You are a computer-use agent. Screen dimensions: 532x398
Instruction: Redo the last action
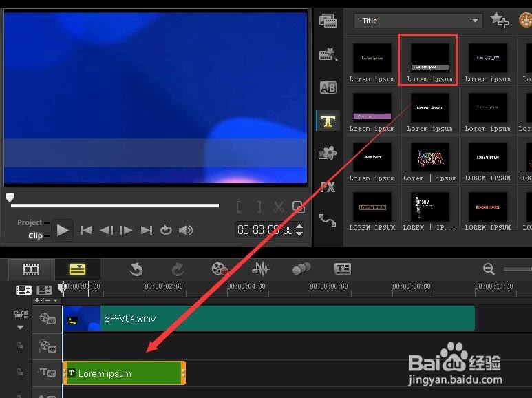[178, 270]
